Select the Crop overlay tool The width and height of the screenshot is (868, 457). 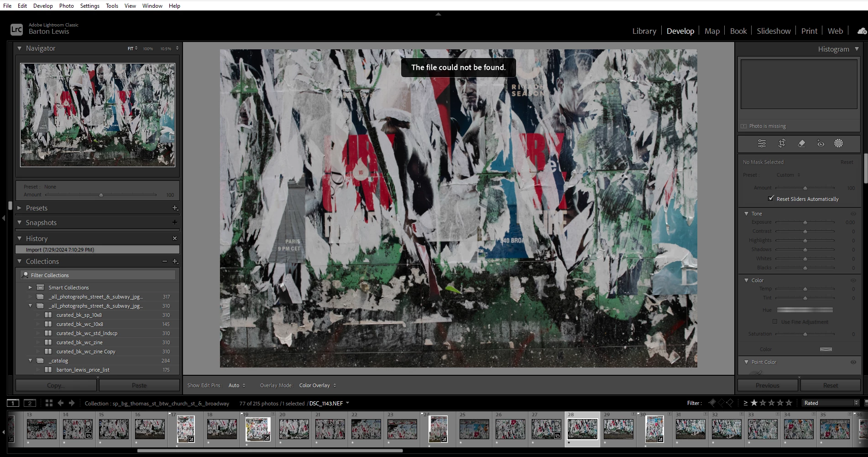pyautogui.click(x=782, y=143)
